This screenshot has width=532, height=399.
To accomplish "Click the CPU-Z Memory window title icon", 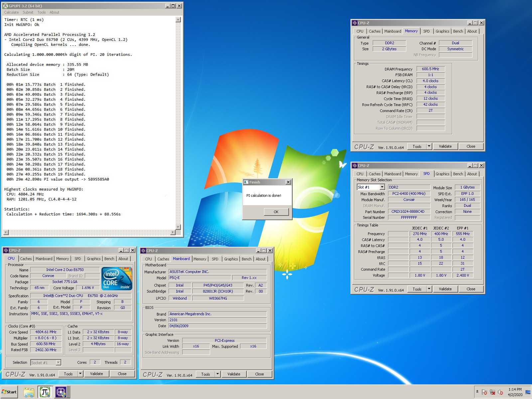I will click(x=355, y=23).
